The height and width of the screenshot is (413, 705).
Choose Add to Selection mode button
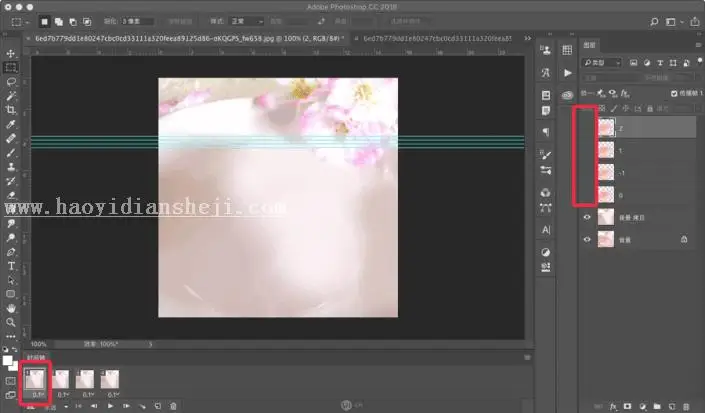click(58, 22)
